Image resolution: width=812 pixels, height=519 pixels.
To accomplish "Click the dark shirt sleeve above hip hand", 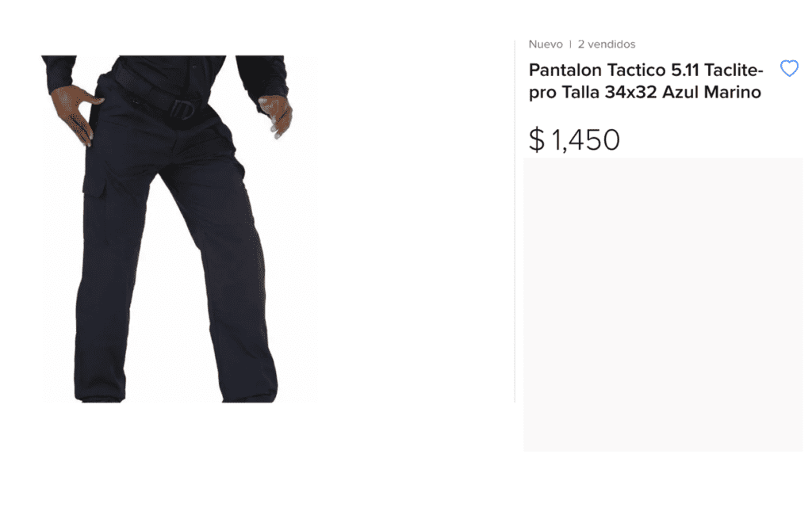I will 59,73.
